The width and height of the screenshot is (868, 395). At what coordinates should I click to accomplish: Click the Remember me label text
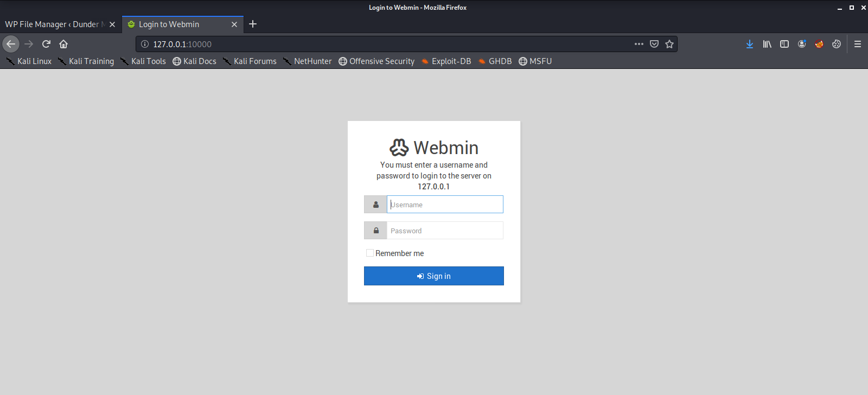click(399, 253)
